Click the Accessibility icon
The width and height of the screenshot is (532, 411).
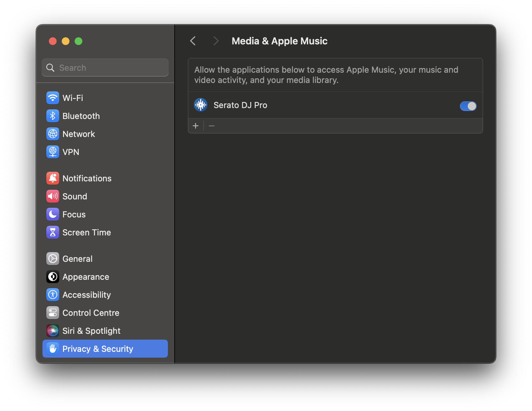[53, 295]
